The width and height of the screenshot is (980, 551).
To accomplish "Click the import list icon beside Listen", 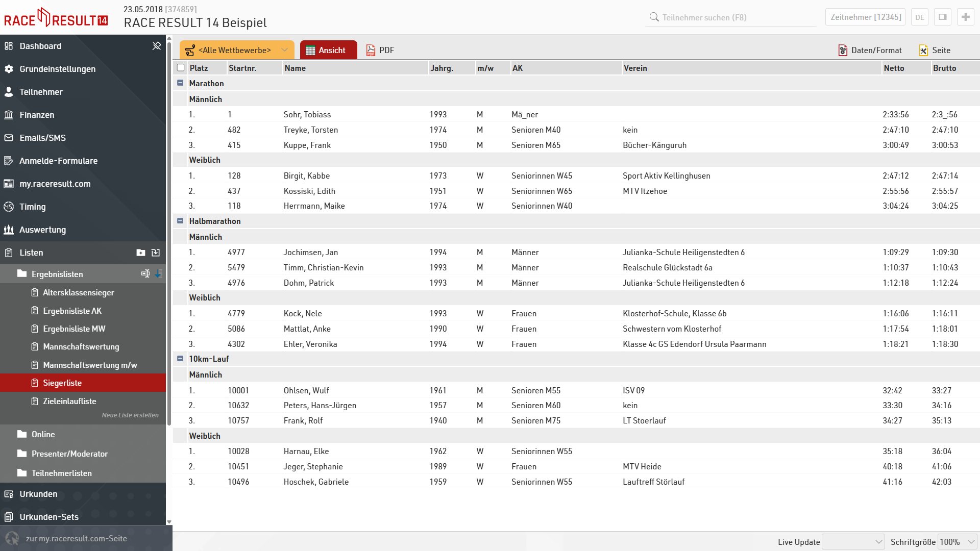I will [156, 253].
